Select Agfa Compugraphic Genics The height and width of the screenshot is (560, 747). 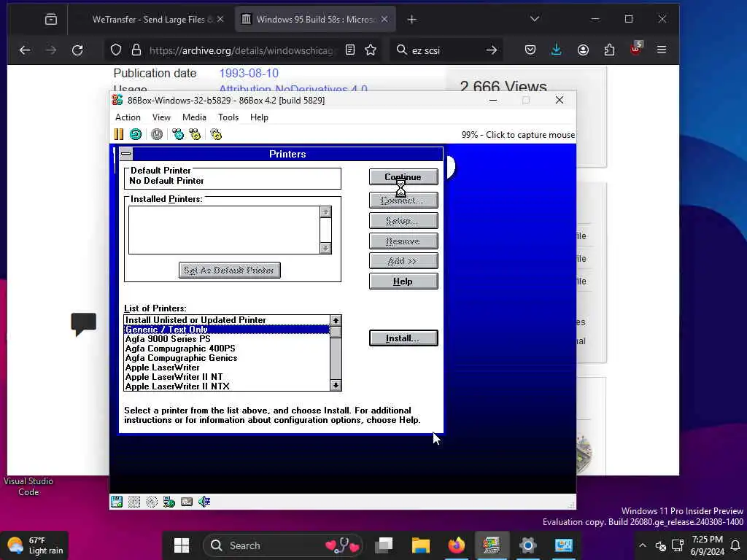coord(227,358)
